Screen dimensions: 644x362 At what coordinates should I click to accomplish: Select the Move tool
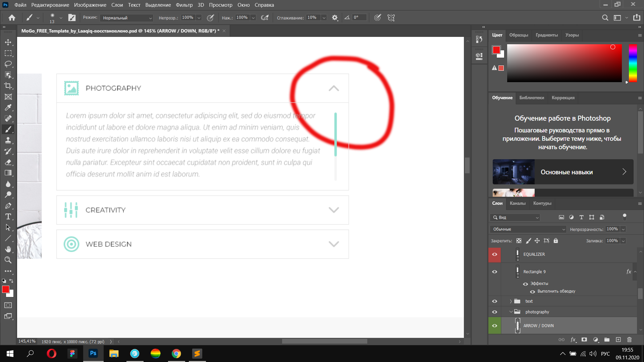click(x=8, y=42)
